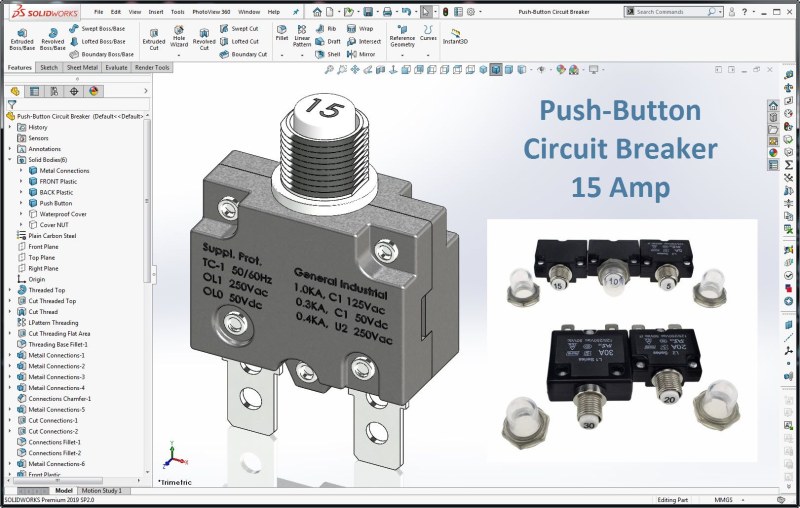Screen dimensions: 800x508
Task: Collapse the Solid Bodies(6) folder
Action: click(10, 159)
